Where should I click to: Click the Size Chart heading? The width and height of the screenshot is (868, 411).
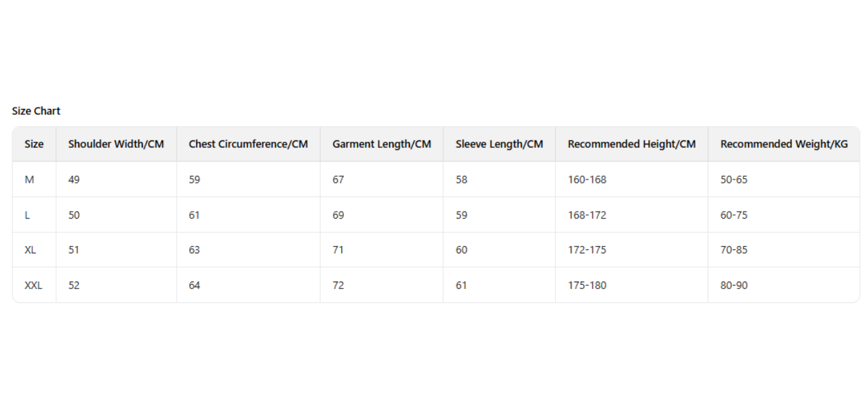pyautogui.click(x=36, y=111)
